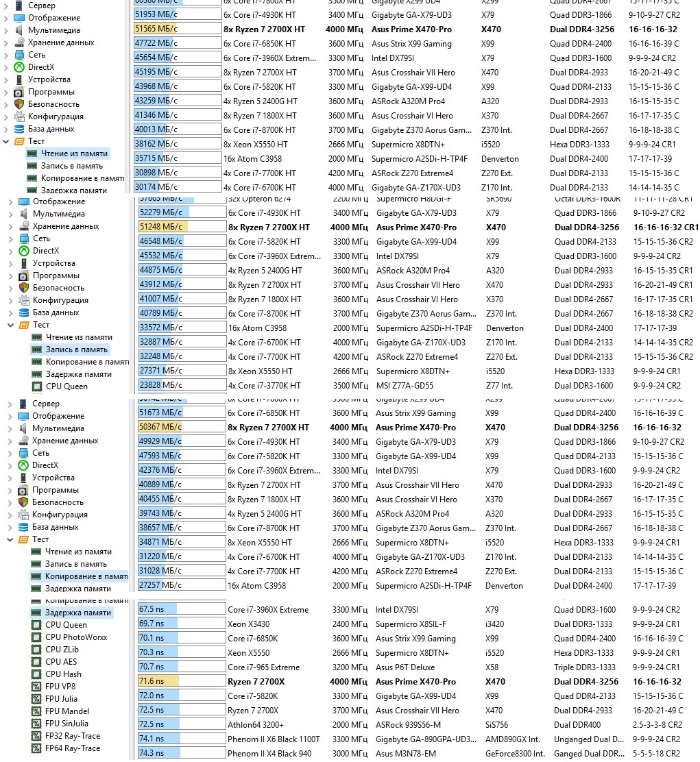Image resolution: width=700 pixels, height=762 pixels.
Task: Expand Сеть node in memory-write panel tree
Action: point(11,238)
